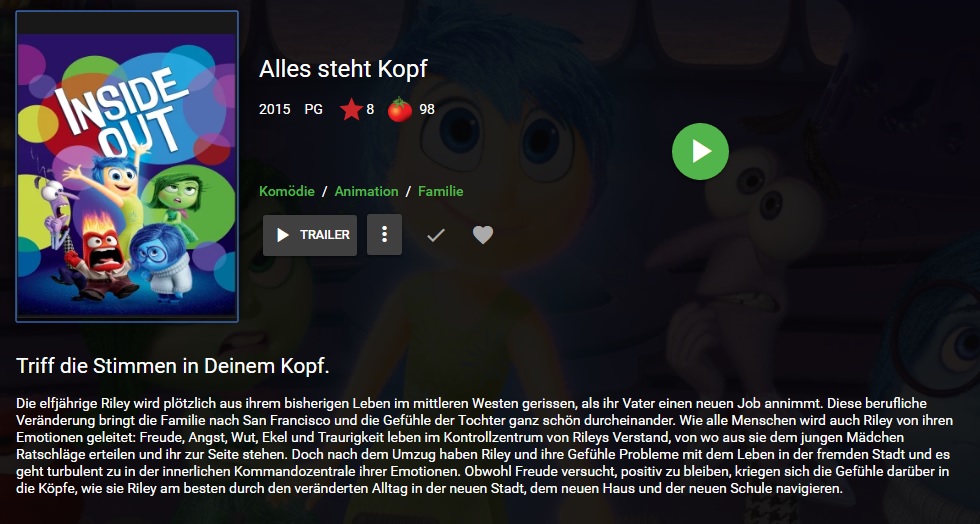Select the title Alles steht Kopf
980x524 pixels.
[x=343, y=69]
